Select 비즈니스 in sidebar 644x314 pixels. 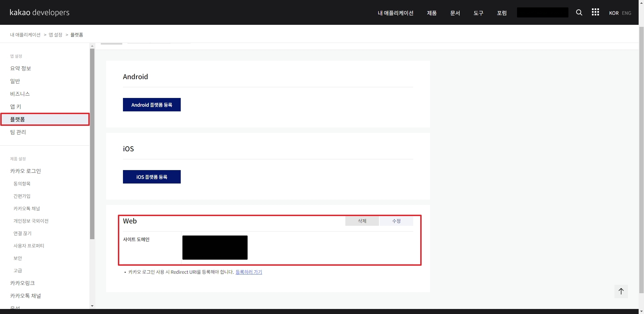20,94
